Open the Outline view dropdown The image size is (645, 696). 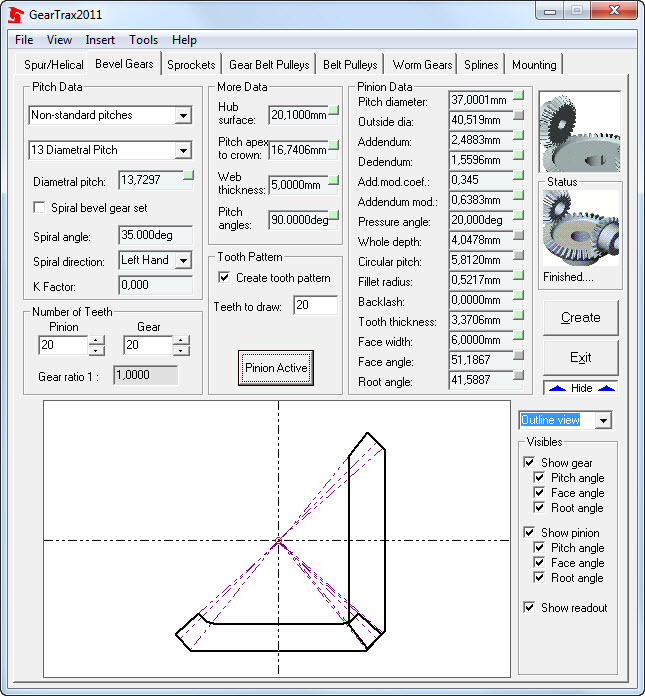click(x=603, y=420)
